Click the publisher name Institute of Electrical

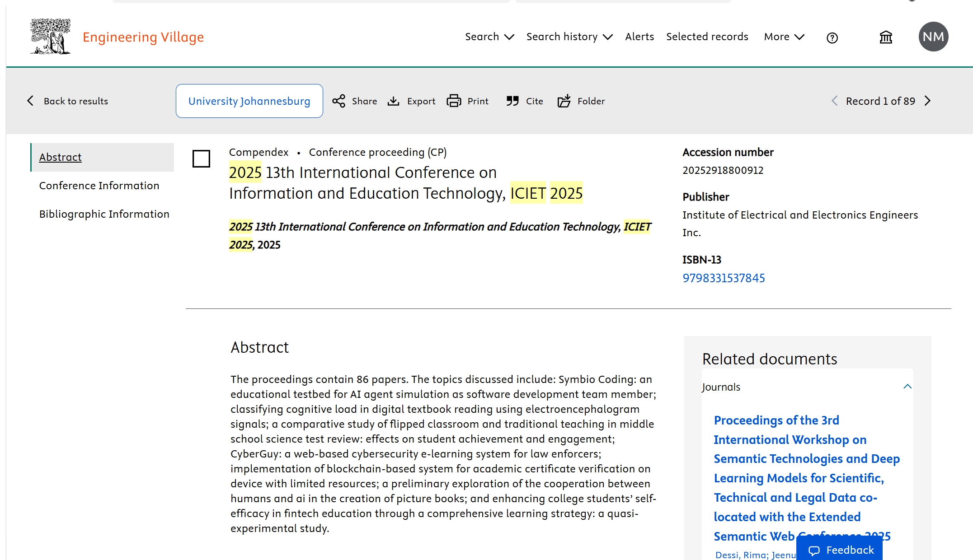pyautogui.click(x=800, y=224)
